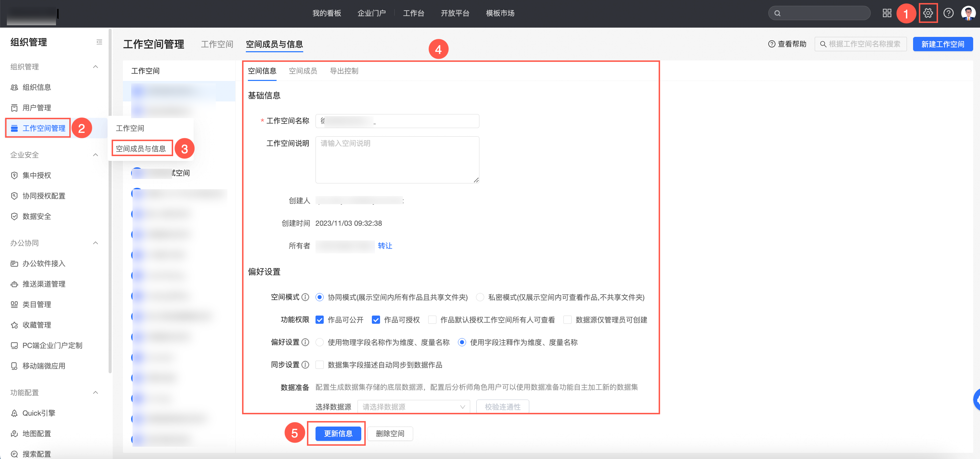Click info icon next to 空间模式

[x=305, y=297]
